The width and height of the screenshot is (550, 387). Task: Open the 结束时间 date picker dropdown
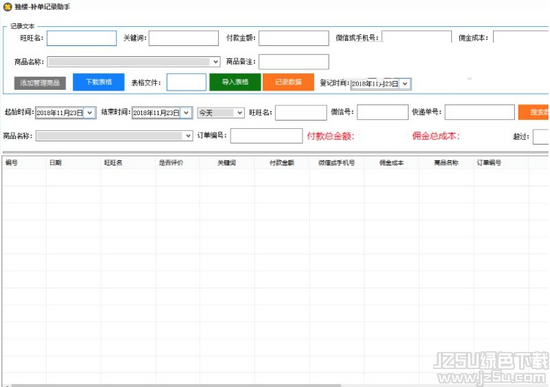[x=186, y=113]
